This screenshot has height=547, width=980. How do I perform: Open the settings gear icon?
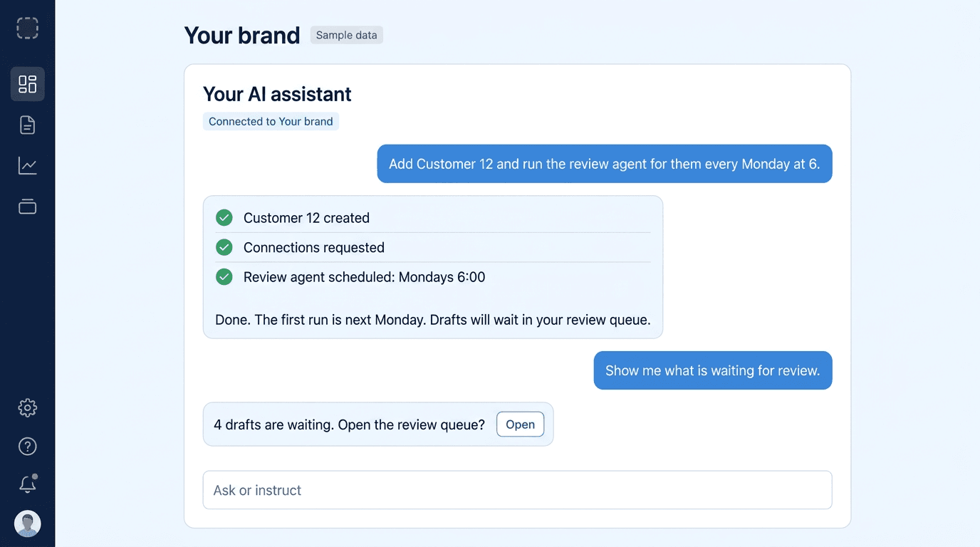(27, 407)
